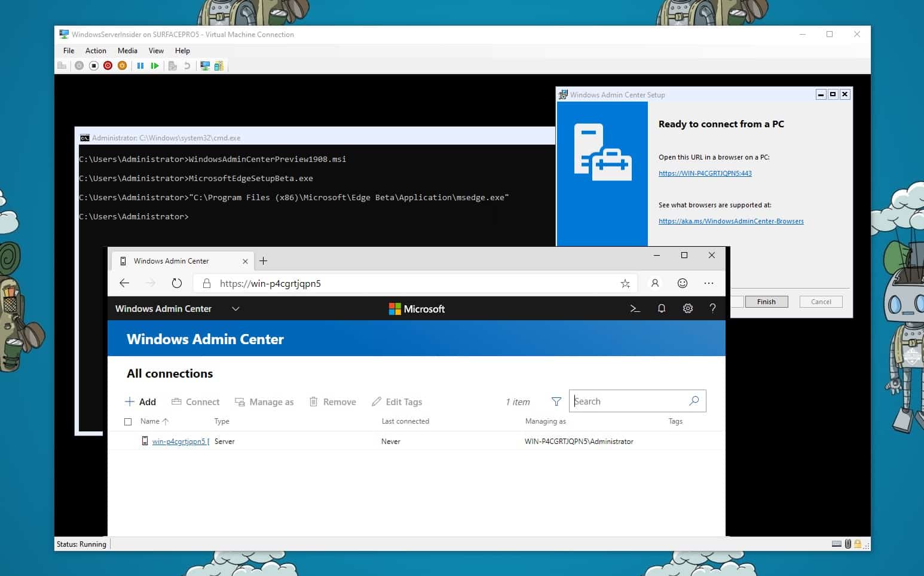The height and width of the screenshot is (576, 924).
Task: Click the red Shut Down toolbar icon
Action: (108, 66)
